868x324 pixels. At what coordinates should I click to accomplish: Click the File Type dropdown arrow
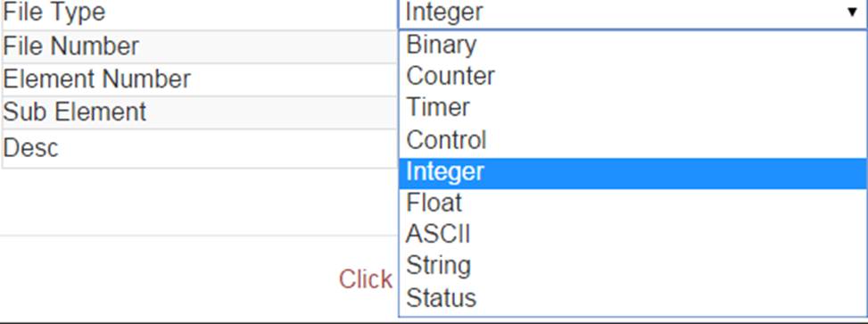coord(852,12)
